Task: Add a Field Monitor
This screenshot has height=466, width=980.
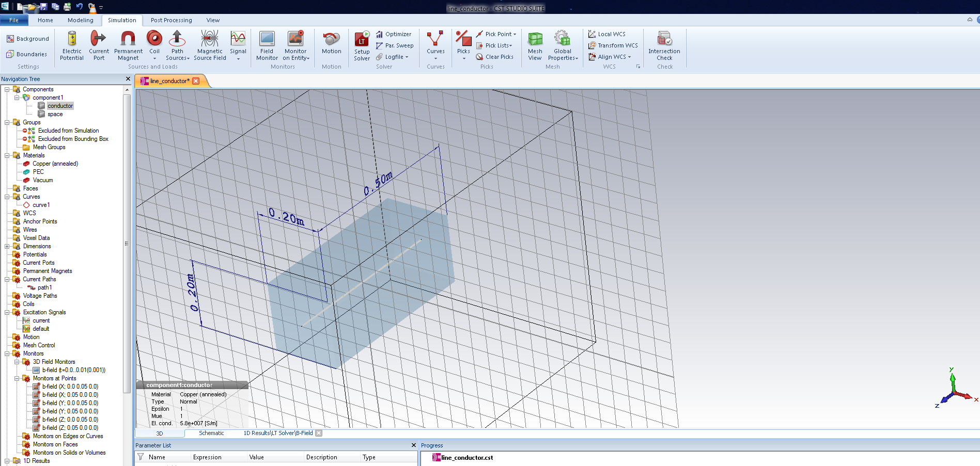Action: click(267, 45)
